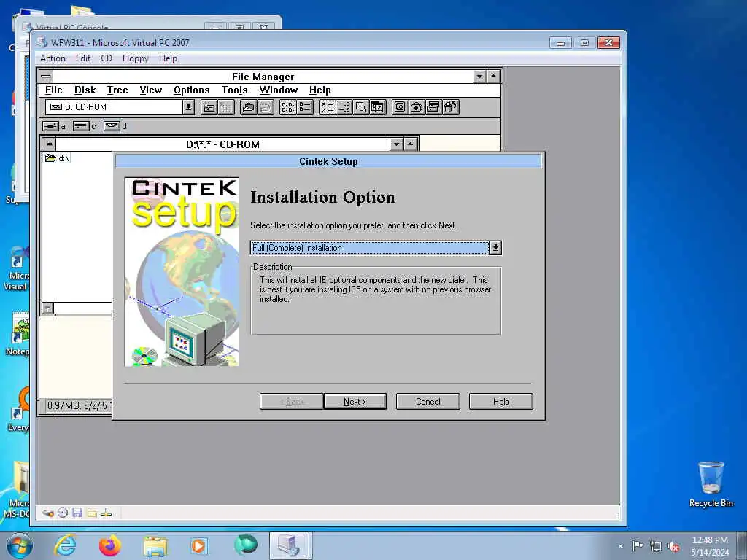This screenshot has width=747, height=560.
Task: Open Help menu in File Manager
Action: pos(320,90)
